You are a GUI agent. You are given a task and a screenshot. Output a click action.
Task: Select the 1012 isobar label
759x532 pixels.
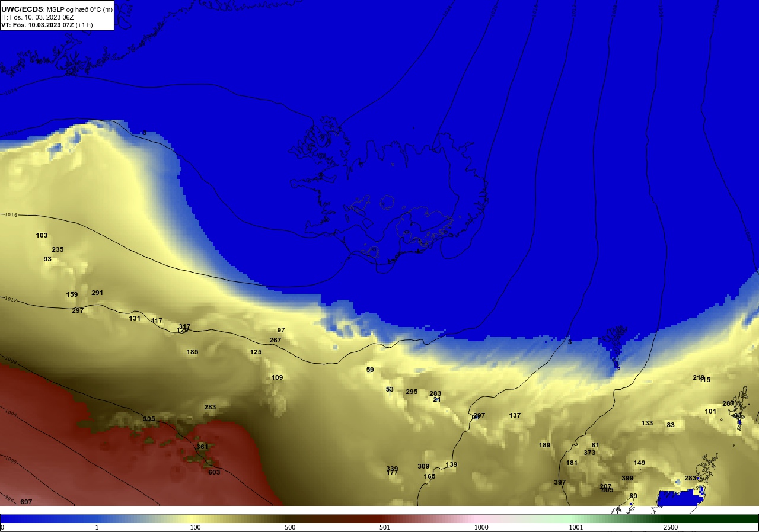click(x=10, y=299)
